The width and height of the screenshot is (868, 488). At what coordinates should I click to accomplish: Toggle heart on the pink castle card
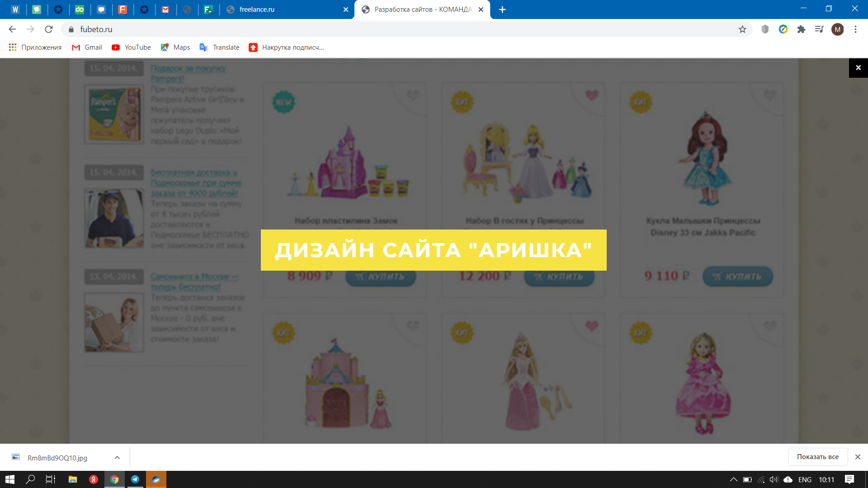click(413, 325)
